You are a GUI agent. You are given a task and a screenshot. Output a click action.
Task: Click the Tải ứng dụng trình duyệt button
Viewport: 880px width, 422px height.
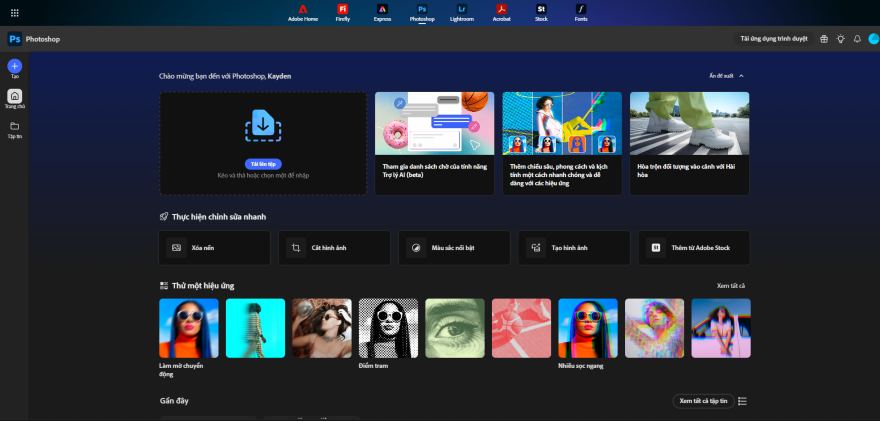point(773,39)
